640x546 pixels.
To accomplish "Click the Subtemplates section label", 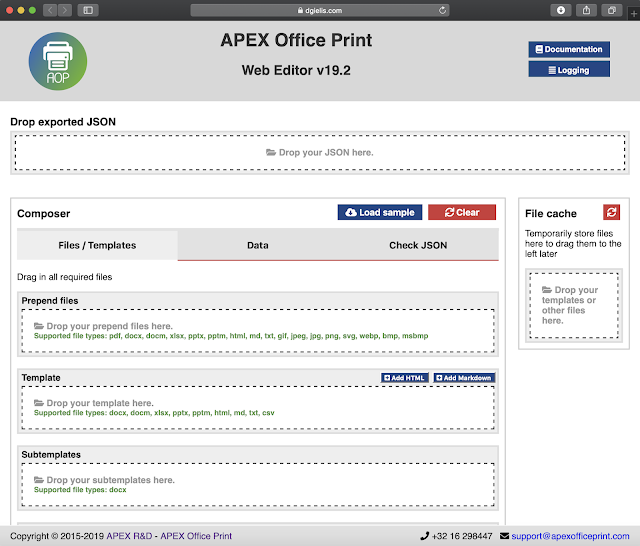I will coord(51,455).
